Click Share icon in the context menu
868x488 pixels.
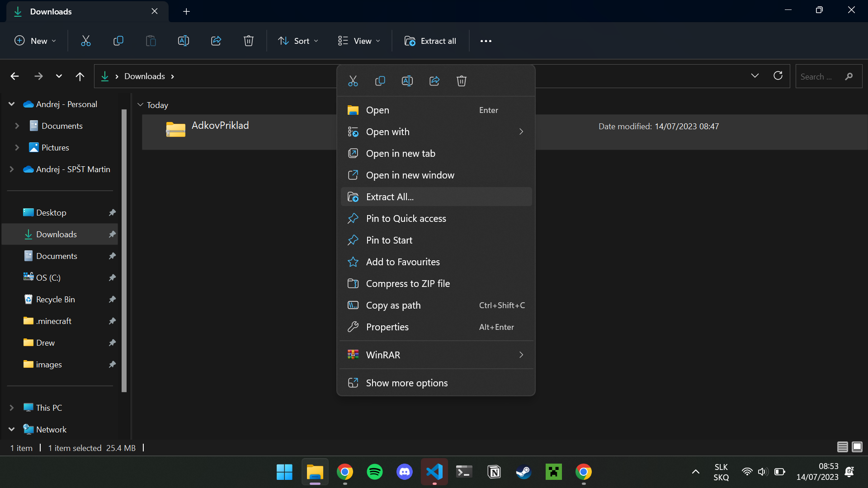(x=434, y=81)
